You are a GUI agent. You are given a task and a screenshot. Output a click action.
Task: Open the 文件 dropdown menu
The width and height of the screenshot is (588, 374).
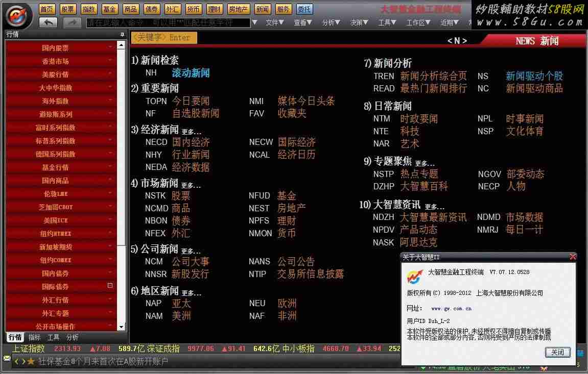pyautogui.click(x=274, y=22)
